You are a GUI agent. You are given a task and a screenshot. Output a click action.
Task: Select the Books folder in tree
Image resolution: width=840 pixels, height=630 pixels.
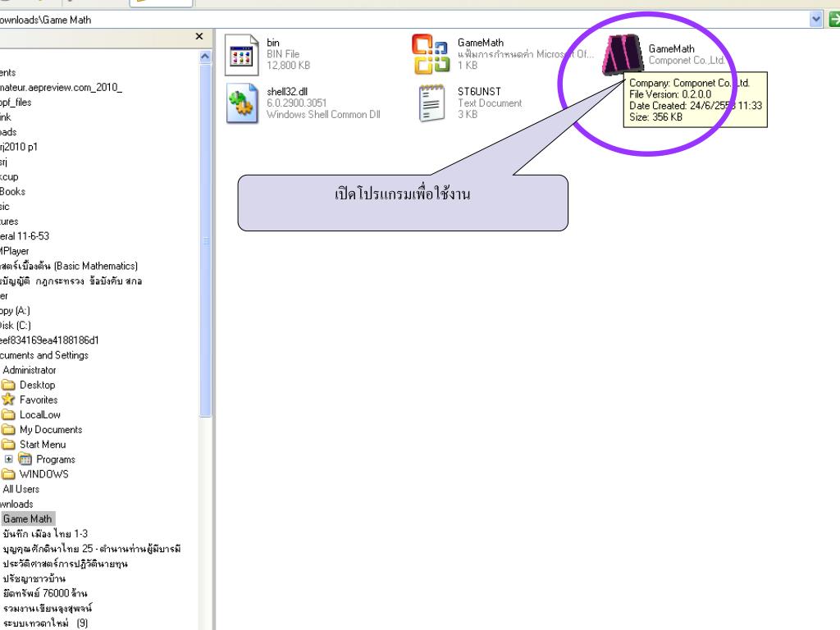pyautogui.click(x=13, y=191)
